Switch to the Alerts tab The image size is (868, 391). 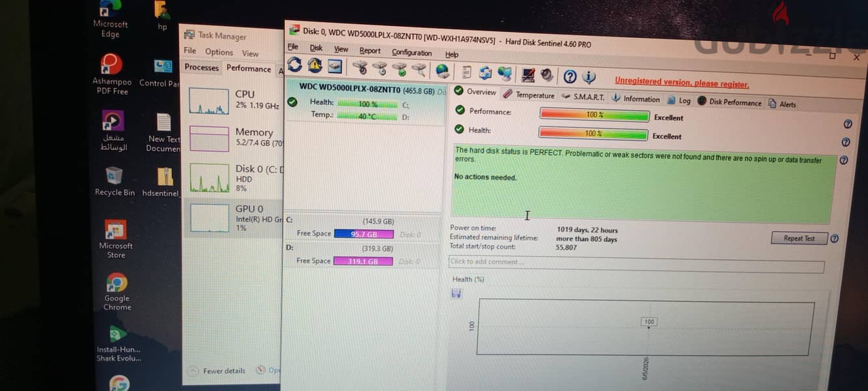click(782, 104)
